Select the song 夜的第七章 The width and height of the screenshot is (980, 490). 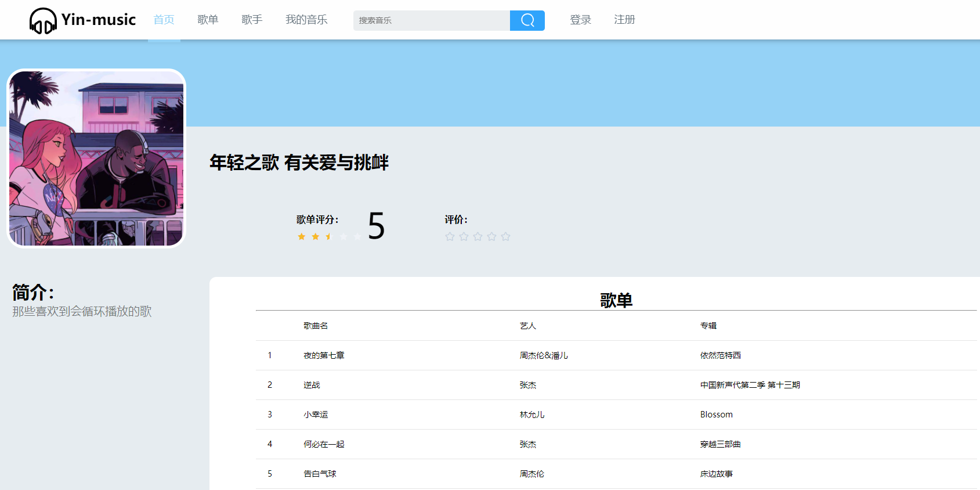(324, 355)
